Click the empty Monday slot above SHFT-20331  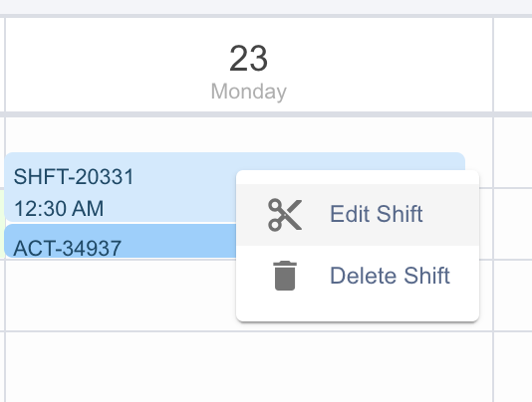pyautogui.click(x=249, y=134)
